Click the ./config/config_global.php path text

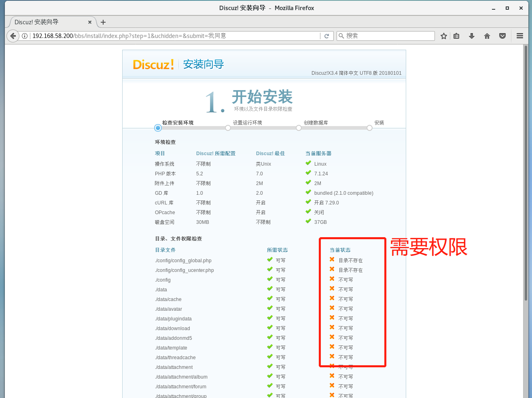point(183,261)
